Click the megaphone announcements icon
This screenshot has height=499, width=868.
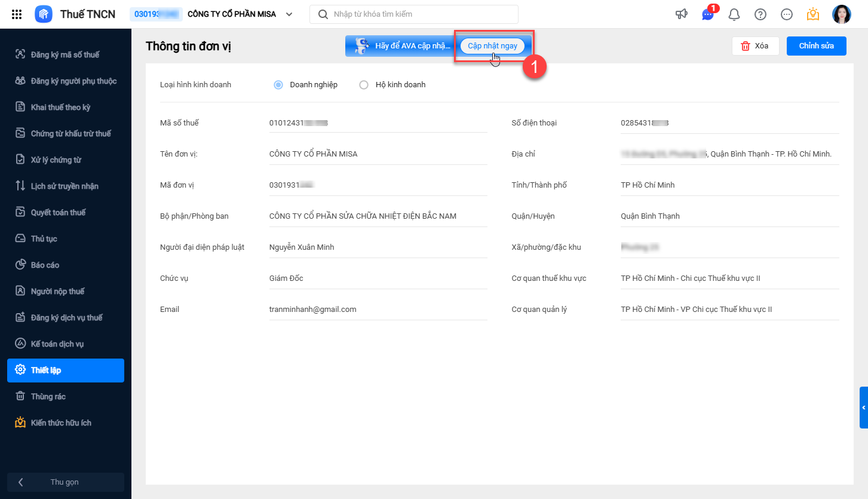682,14
